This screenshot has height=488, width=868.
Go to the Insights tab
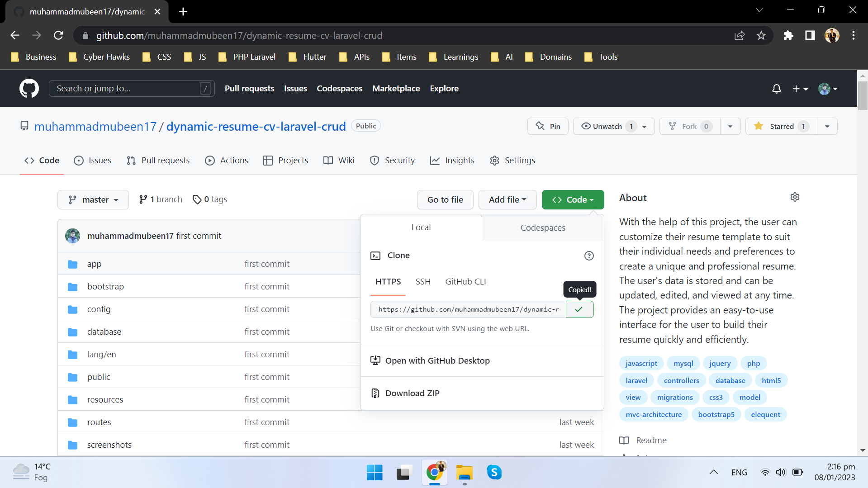click(452, 161)
